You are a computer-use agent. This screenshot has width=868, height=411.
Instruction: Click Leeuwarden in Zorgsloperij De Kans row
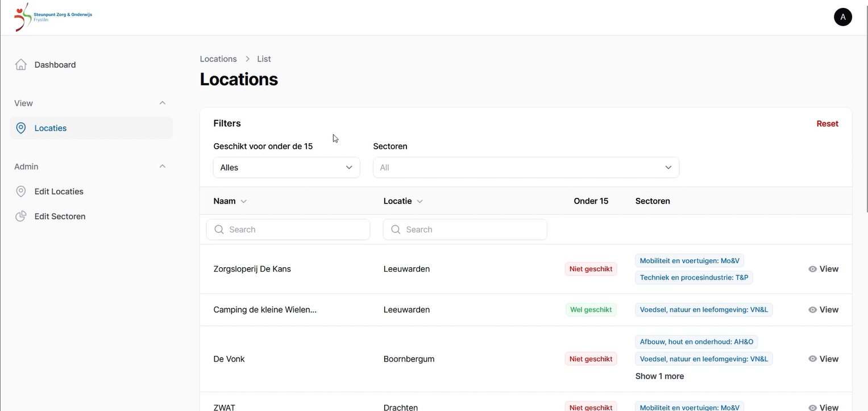(406, 269)
